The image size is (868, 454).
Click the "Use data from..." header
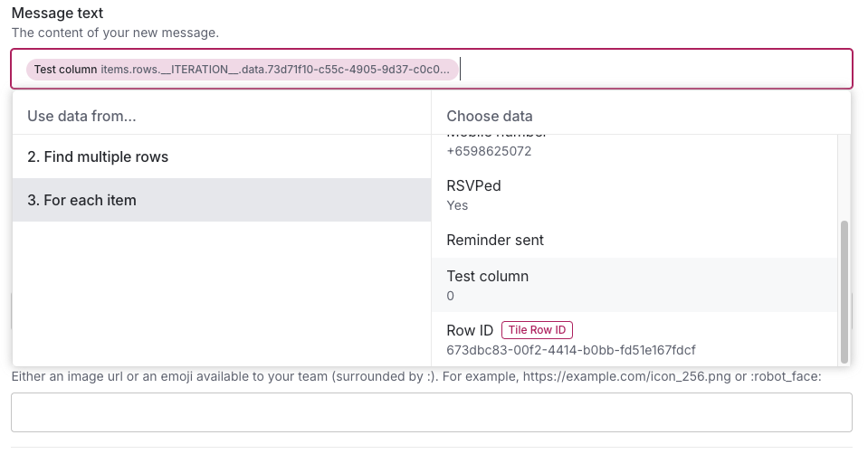[x=81, y=116]
